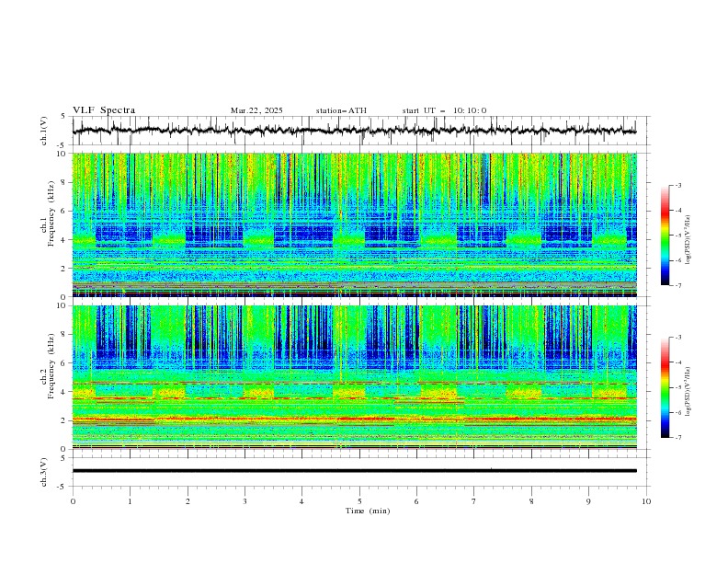Click the '-3' value on ch.2 colorbar
The height and width of the screenshot is (563, 728).
click(677, 338)
